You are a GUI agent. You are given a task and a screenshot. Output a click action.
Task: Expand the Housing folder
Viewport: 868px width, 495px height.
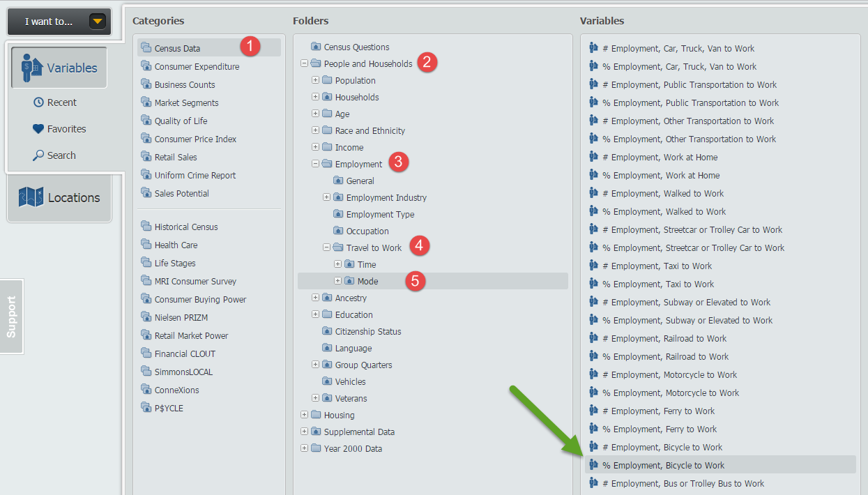(304, 415)
